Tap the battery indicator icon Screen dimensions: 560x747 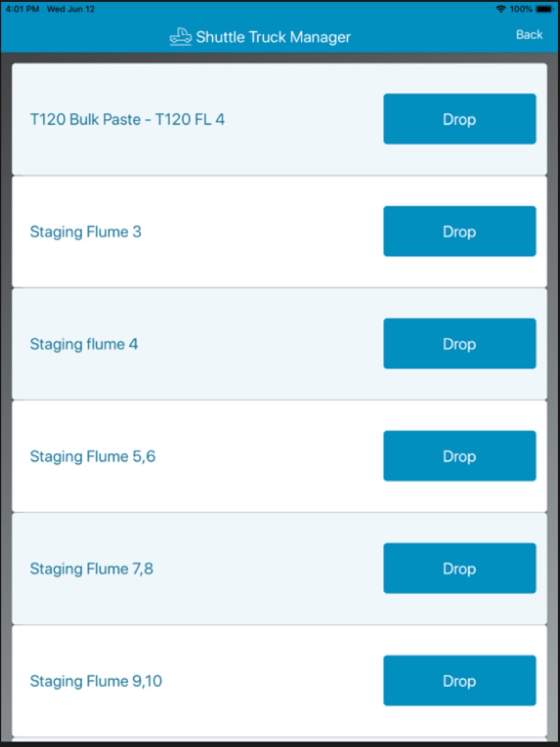pos(544,9)
